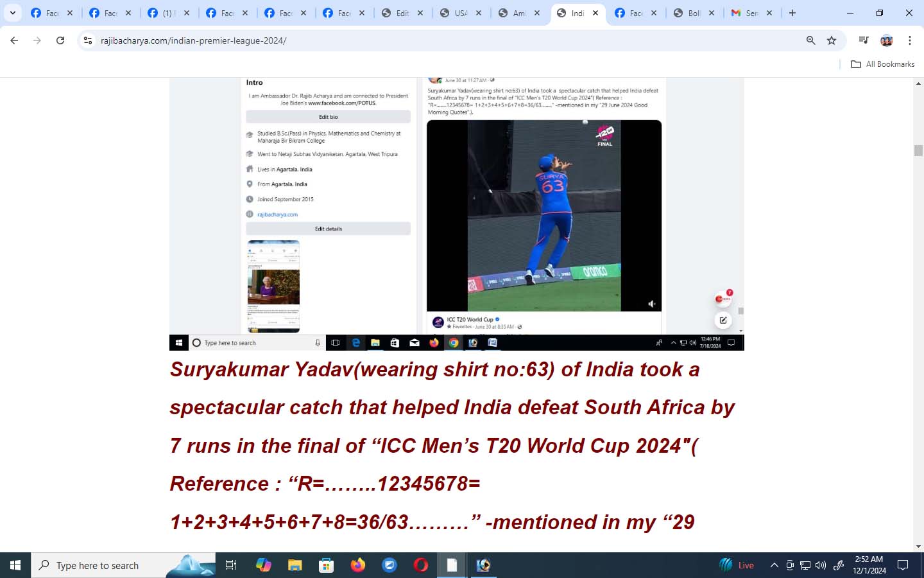Open the last running taskbar app icon
This screenshot has height=578, width=924.
[484, 565]
